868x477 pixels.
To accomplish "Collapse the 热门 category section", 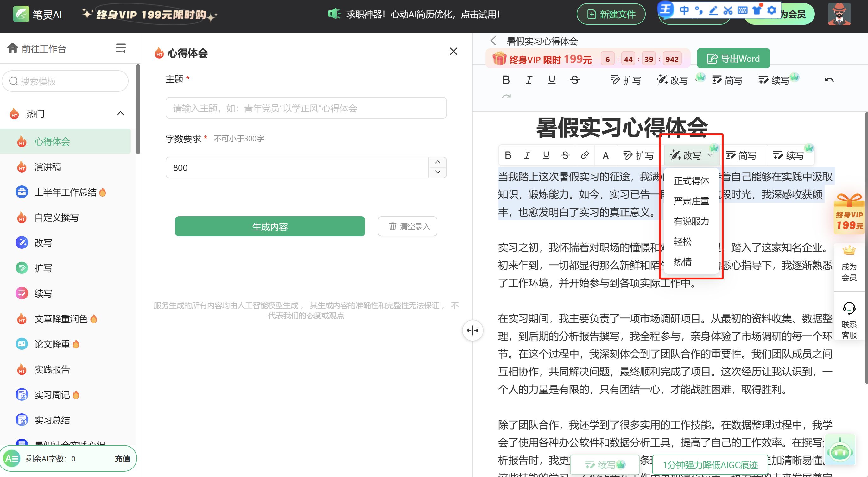I will 120,114.
